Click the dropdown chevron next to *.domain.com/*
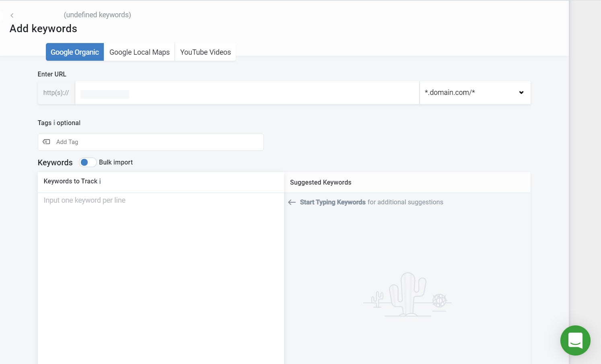Image resolution: width=601 pixels, height=364 pixels. coord(521,93)
